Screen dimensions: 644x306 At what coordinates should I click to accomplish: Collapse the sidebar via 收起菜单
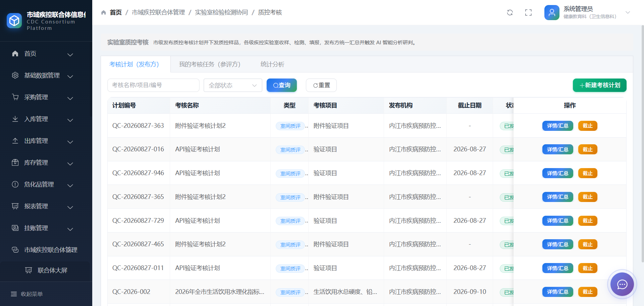(27, 294)
